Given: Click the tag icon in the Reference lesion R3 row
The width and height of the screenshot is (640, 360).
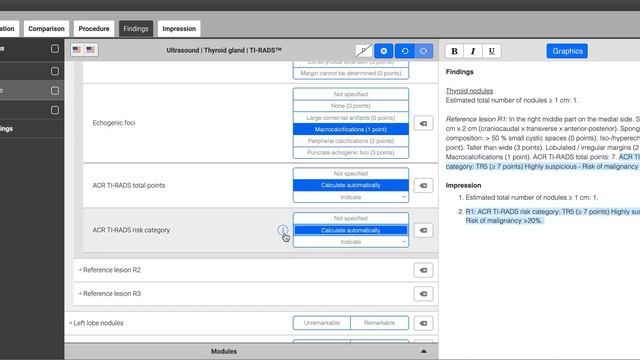Looking at the screenshot, I should click(423, 294).
